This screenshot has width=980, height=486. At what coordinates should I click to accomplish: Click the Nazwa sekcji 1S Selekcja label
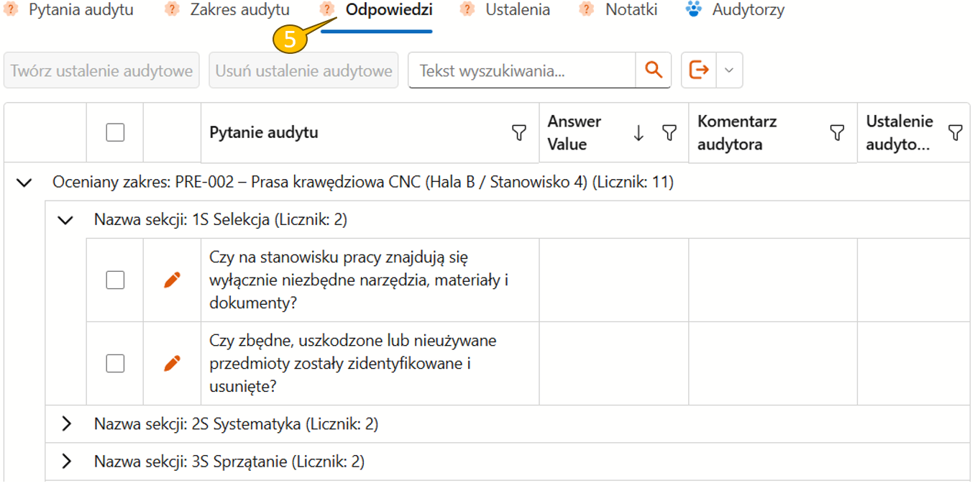221,220
